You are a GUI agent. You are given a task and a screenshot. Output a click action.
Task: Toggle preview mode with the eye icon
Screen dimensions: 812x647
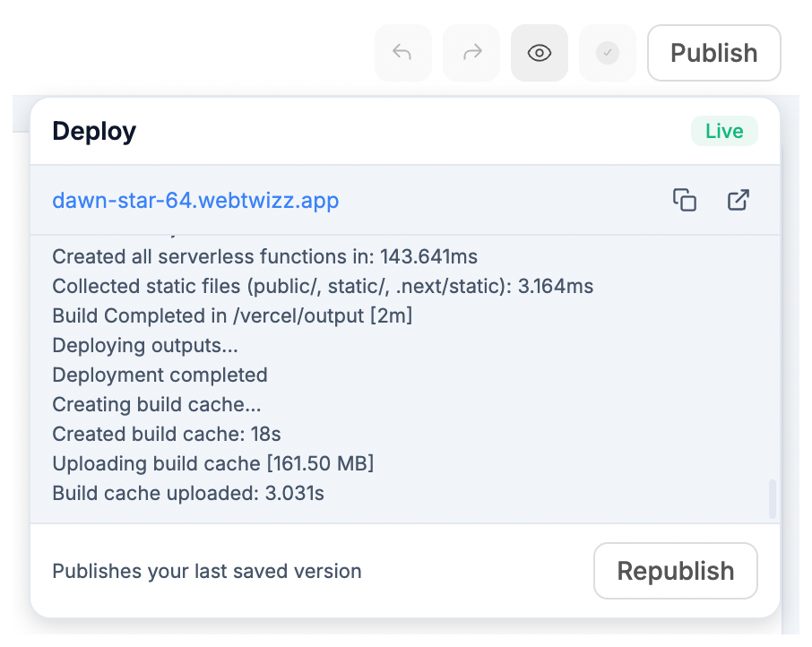tap(539, 53)
